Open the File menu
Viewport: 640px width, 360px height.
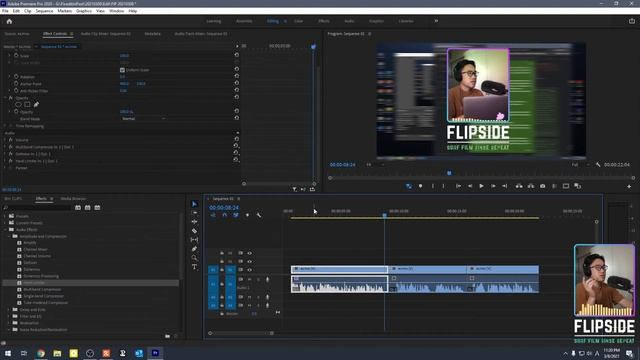5,11
